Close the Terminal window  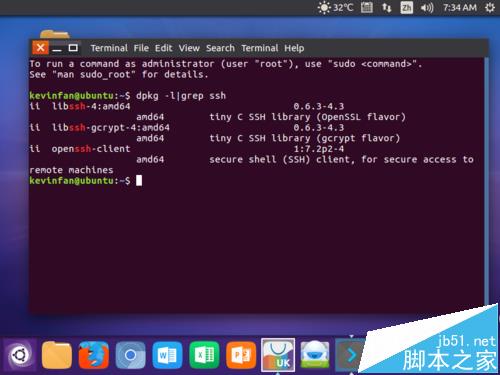40,48
